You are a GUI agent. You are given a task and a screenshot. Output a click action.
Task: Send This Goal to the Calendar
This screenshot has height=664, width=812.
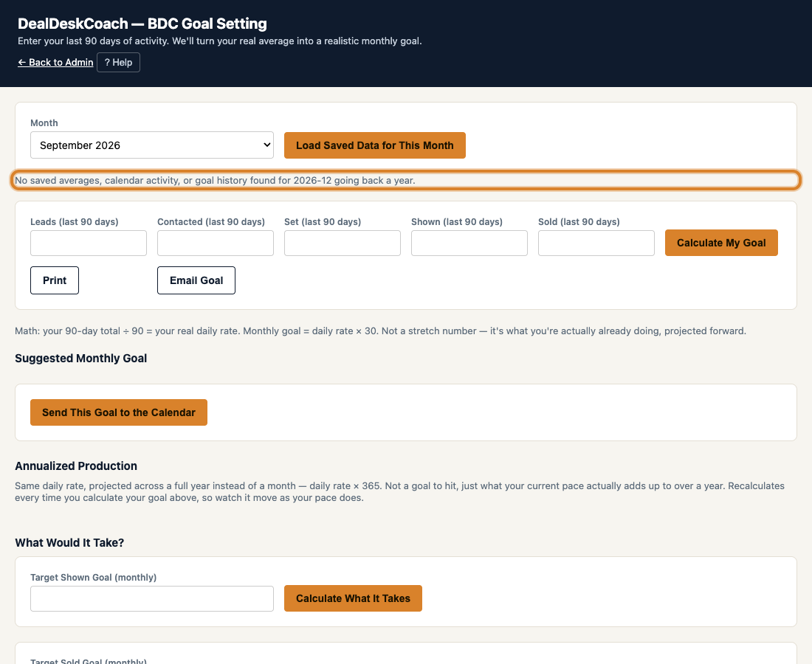pyautogui.click(x=119, y=412)
